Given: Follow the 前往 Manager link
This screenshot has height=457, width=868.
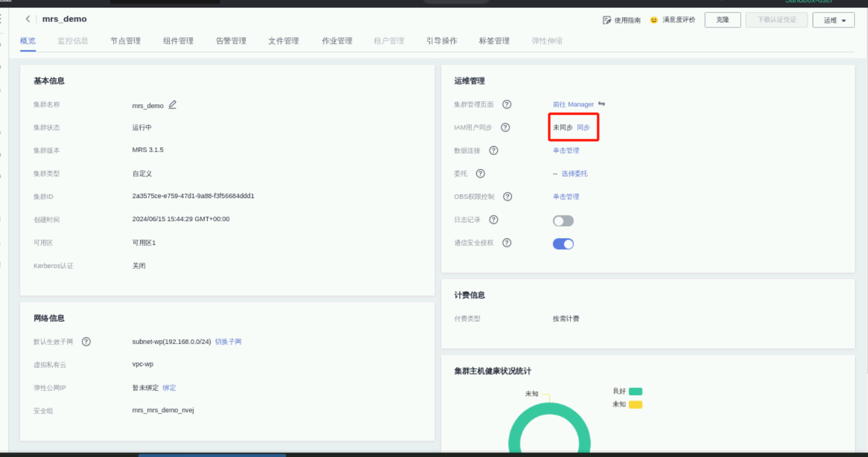Looking at the screenshot, I should coord(573,104).
